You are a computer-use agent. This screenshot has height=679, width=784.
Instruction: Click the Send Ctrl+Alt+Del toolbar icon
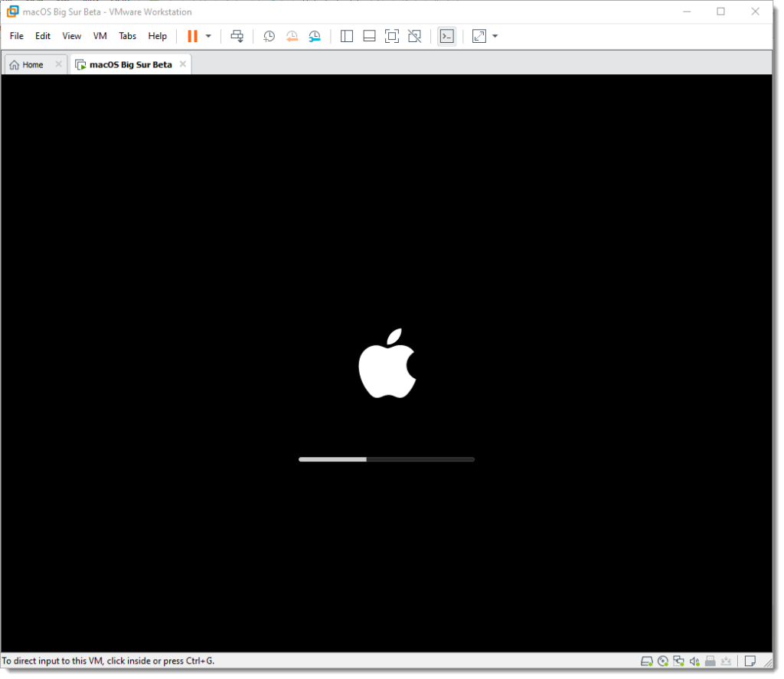(x=237, y=36)
